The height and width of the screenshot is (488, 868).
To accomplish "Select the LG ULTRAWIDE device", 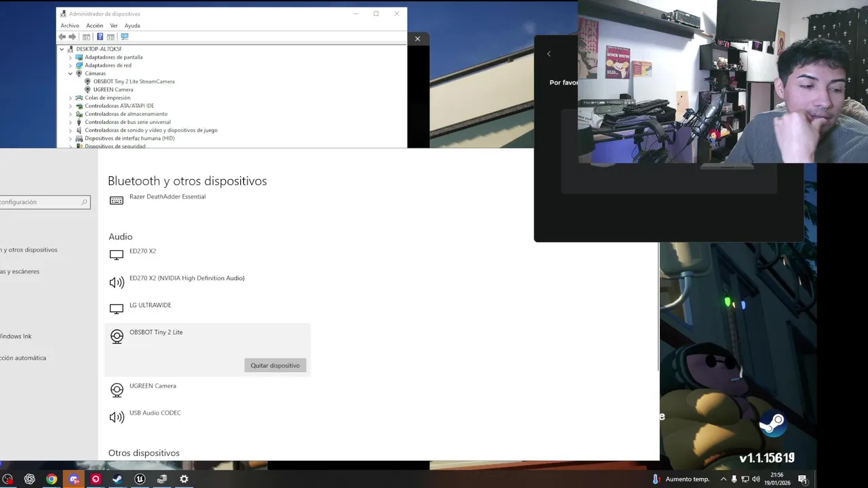I will [x=151, y=305].
